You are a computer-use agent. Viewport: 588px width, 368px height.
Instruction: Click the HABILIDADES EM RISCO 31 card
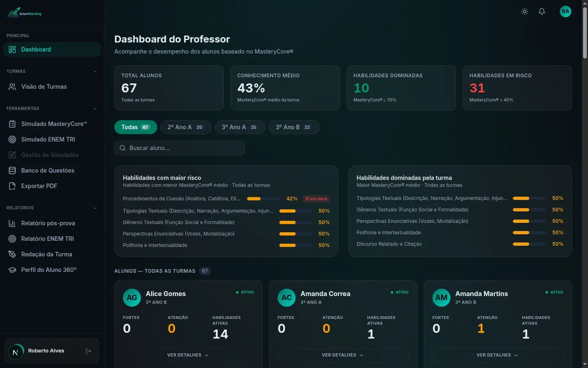[517, 88]
